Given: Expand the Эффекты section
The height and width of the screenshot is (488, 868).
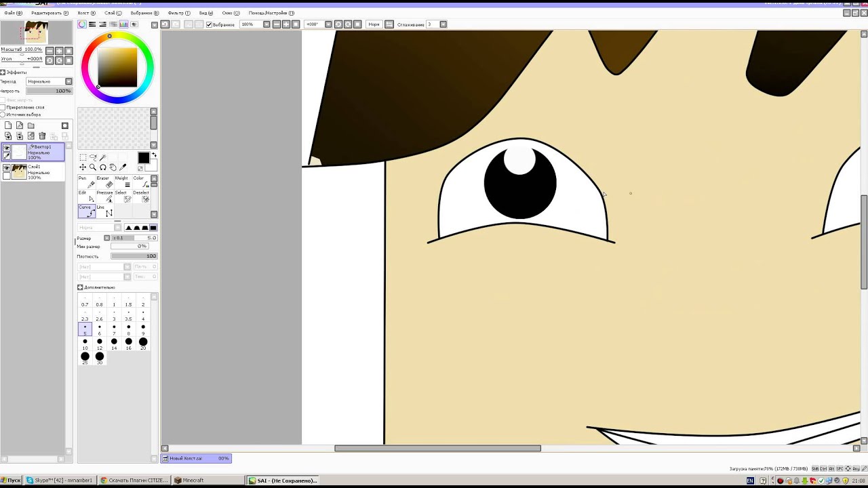Looking at the screenshot, I should click(3, 72).
